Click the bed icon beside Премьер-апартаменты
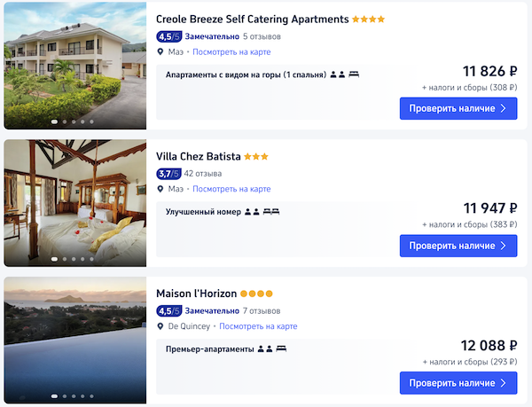 coord(281,349)
